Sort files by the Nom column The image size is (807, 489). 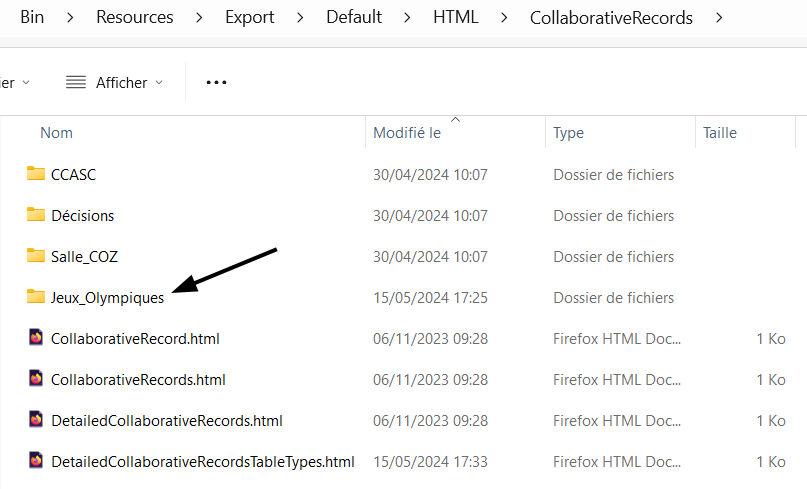point(56,133)
